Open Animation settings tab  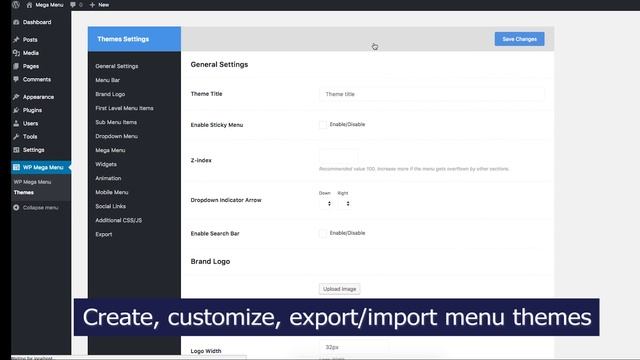tap(108, 178)
